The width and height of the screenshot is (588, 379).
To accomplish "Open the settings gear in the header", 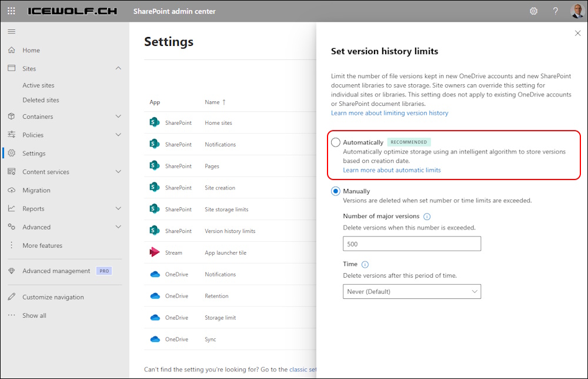I will point(534,11).
